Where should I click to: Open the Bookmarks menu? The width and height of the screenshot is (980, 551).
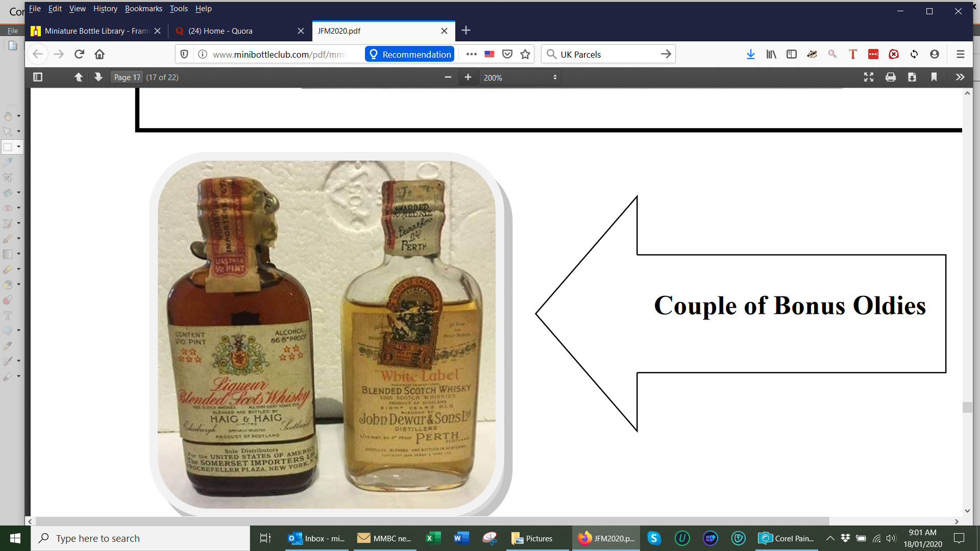pyautogui.click(x=143, y=9)
